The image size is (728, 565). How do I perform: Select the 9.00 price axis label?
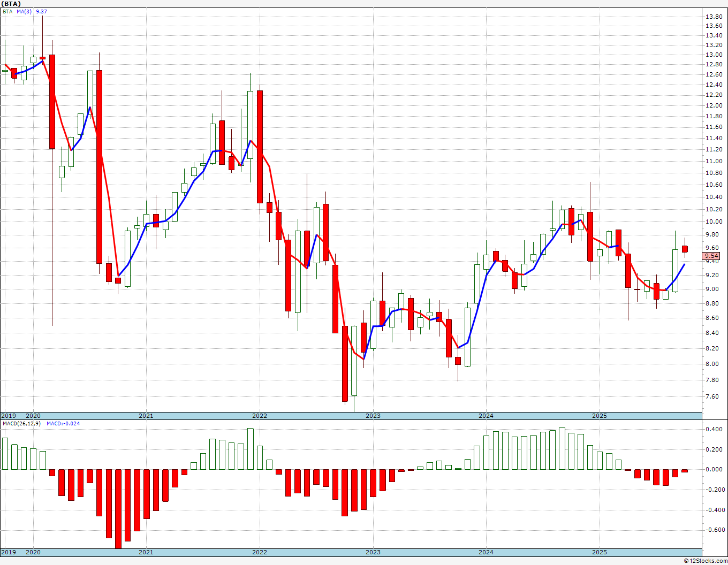coord(712,289)
